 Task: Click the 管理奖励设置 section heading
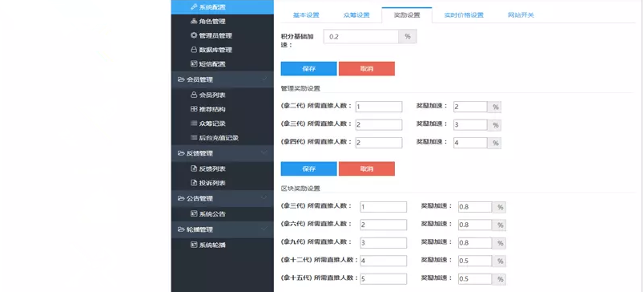(300, 88)
